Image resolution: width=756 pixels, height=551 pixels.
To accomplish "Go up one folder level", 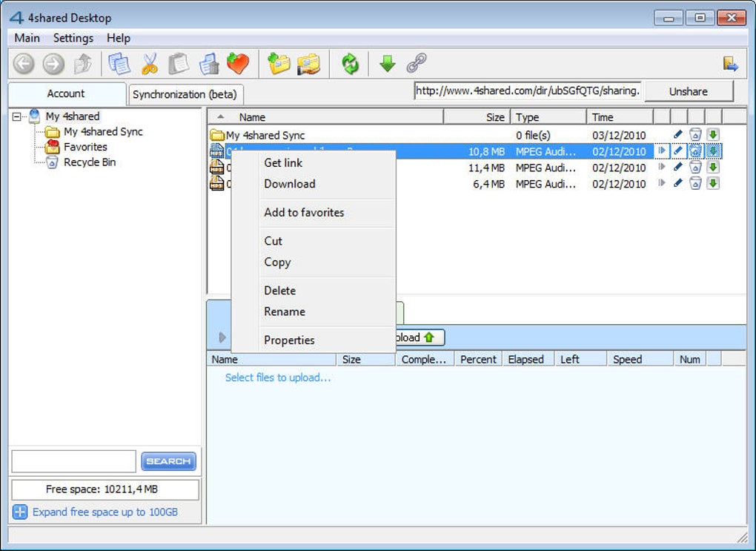I will tap(84, 63).
